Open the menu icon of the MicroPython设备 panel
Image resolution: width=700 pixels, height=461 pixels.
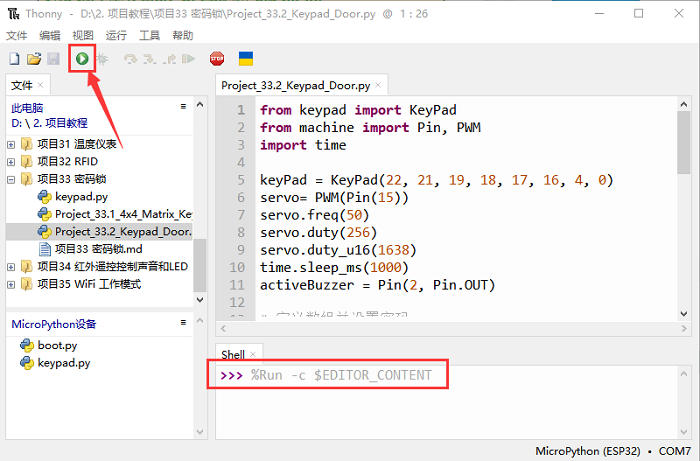coord(183,322)
